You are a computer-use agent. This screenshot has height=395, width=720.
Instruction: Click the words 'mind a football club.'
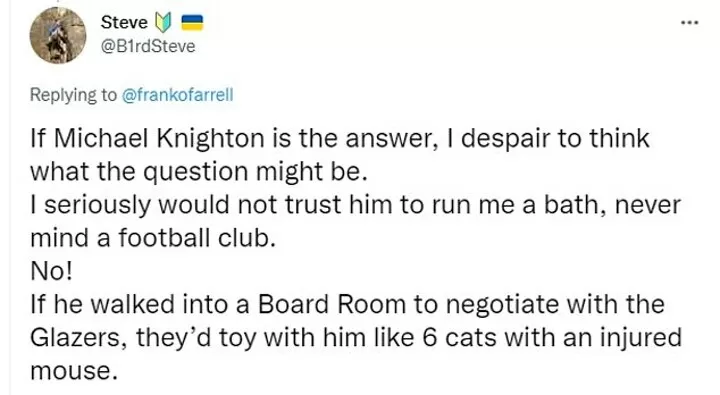153,238
